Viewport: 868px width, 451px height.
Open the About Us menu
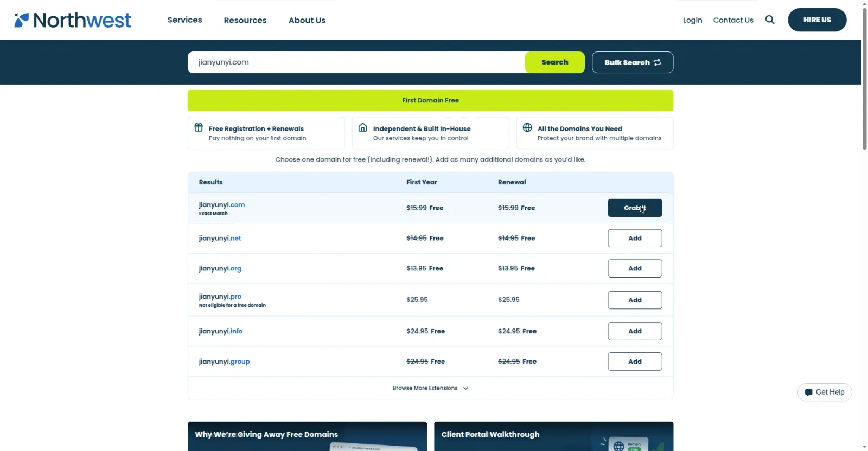[x=307, y=20]
